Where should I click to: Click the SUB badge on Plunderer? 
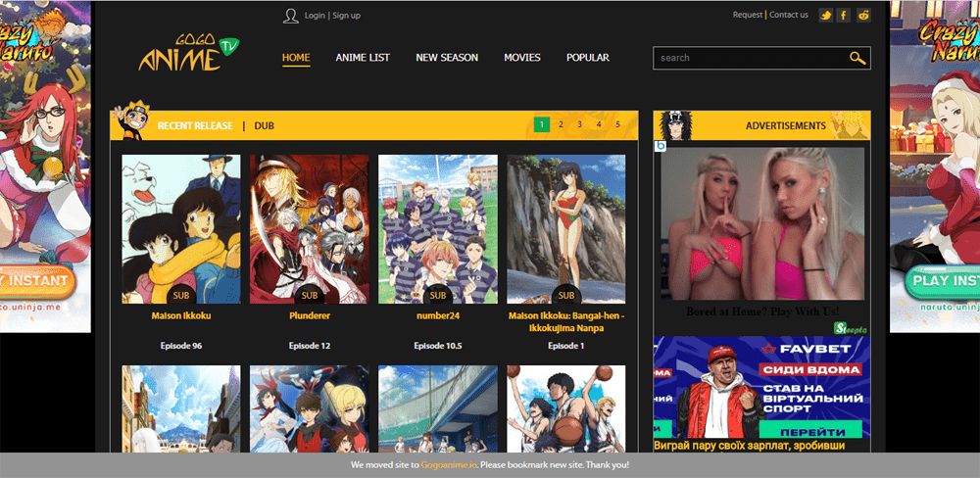coord(310,295)
